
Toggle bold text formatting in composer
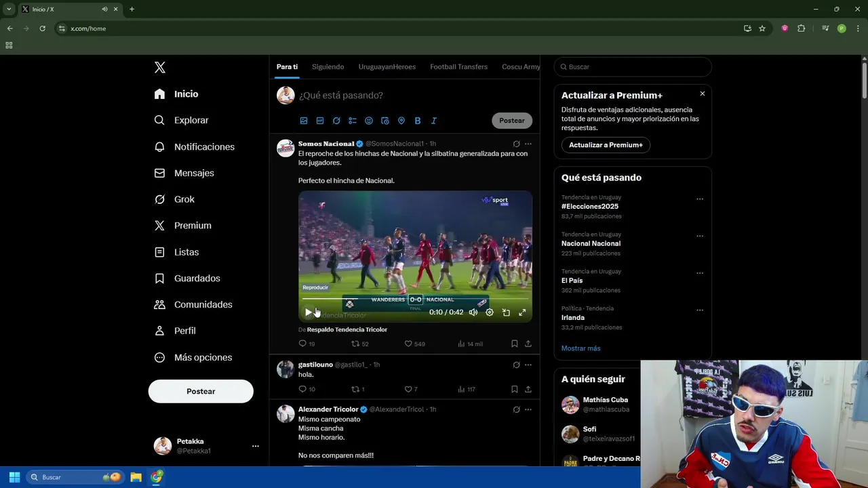coord(418,121)
